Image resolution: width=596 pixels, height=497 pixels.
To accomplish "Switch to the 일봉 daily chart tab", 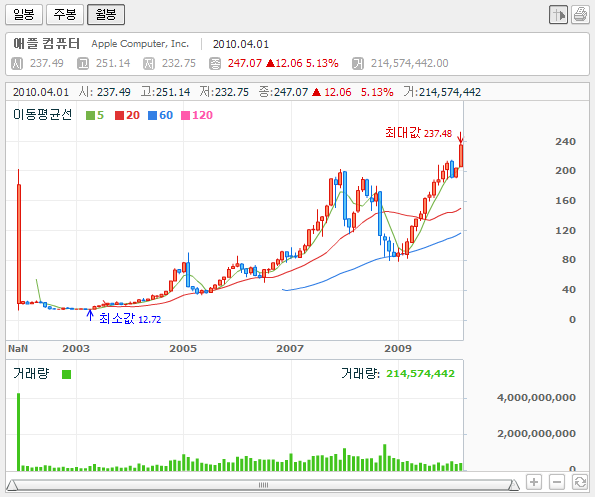I will 24,14.
